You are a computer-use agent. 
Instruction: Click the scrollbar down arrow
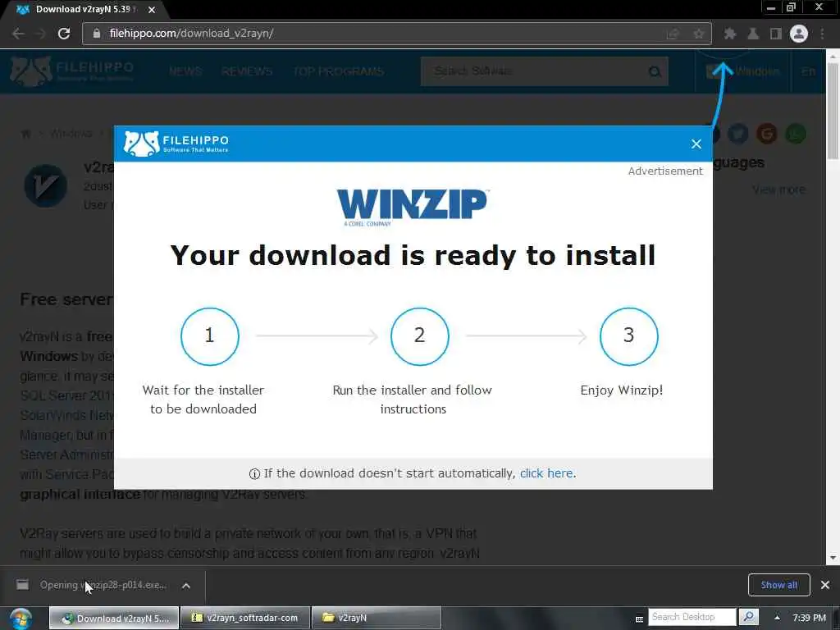pos(833,558)
